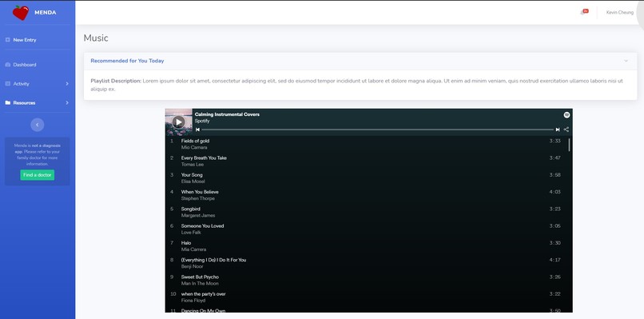
Task: Click the red notification count badge
Action: pyautogui.click(x=586, y=11)
